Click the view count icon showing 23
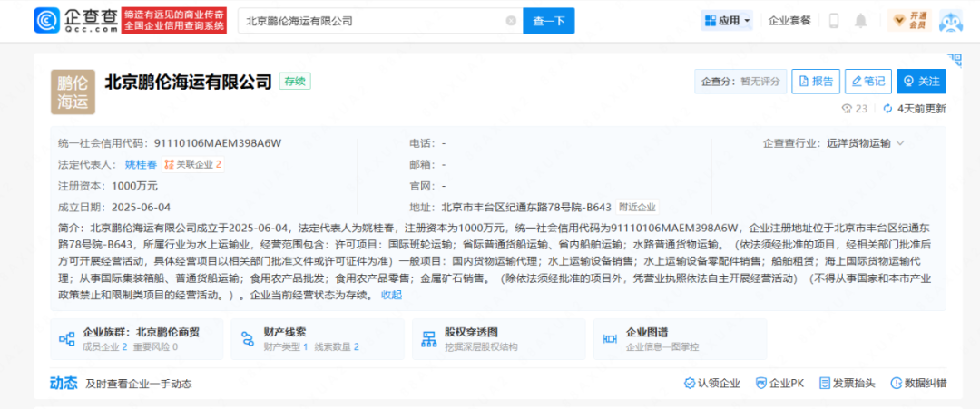This screenshot has width=980, height=409. (x=848, y=109)
